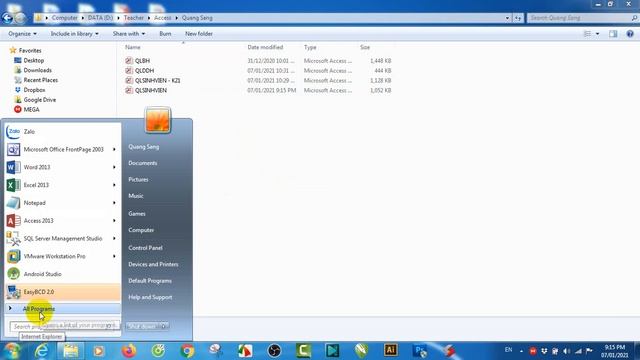Launch VMware Workstation Pro
The width and height of the screenshot is (640, 360).
click(x=62, y=256)
